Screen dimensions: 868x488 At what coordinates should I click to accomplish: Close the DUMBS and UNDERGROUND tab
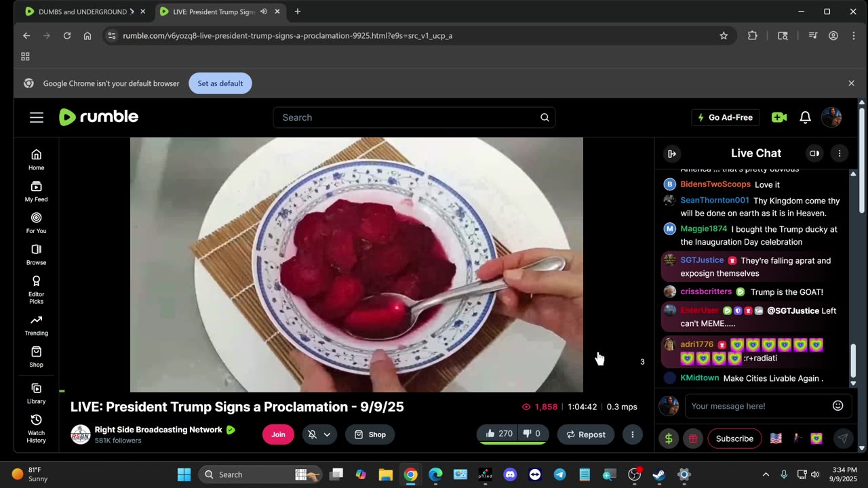point(142,12)
